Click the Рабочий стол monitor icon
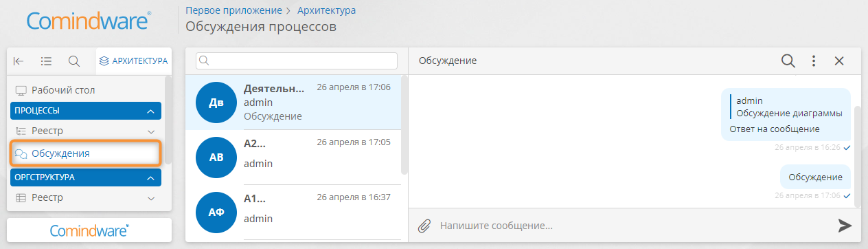 click(21, 90)
